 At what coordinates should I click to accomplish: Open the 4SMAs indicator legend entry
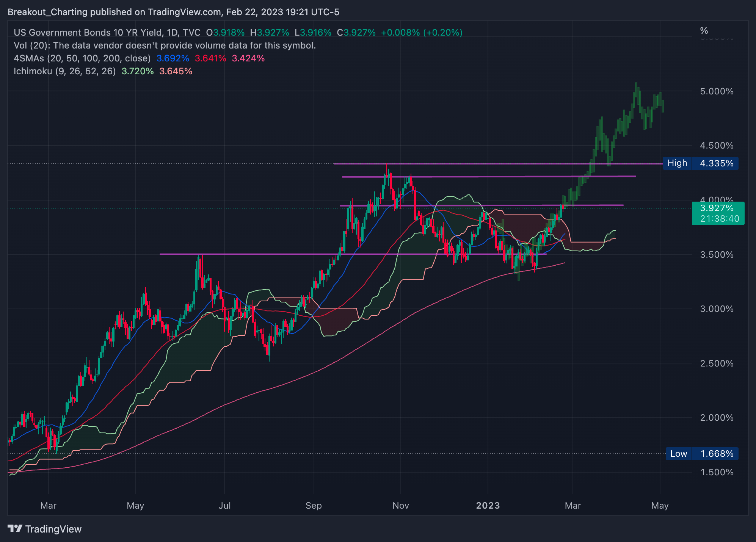82,58
